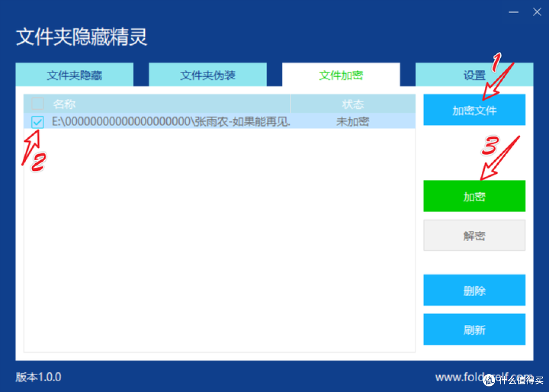Open the 文件夹伪装 tab
This screenshot has height=392, width=549.
pyautogui.click(x=207, y=75)
